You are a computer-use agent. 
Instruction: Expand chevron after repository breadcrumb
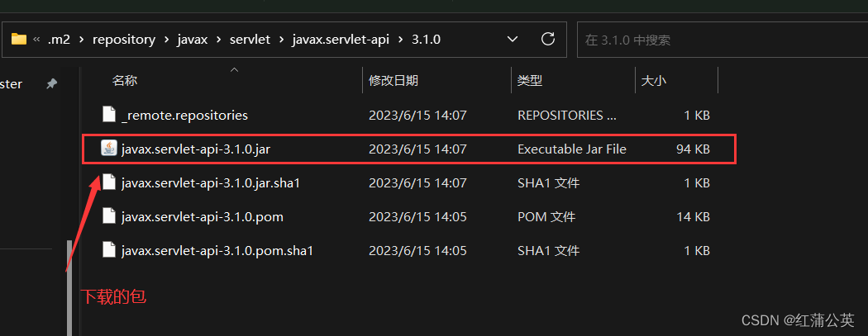[x=167, y=40]
